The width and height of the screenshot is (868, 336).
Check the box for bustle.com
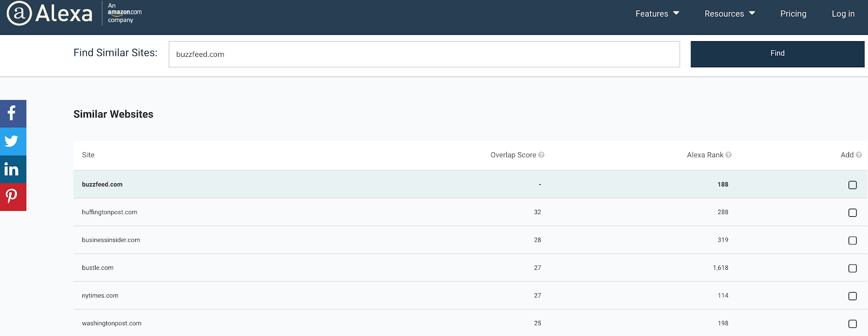pyautogui.click(x=852, y=268)
